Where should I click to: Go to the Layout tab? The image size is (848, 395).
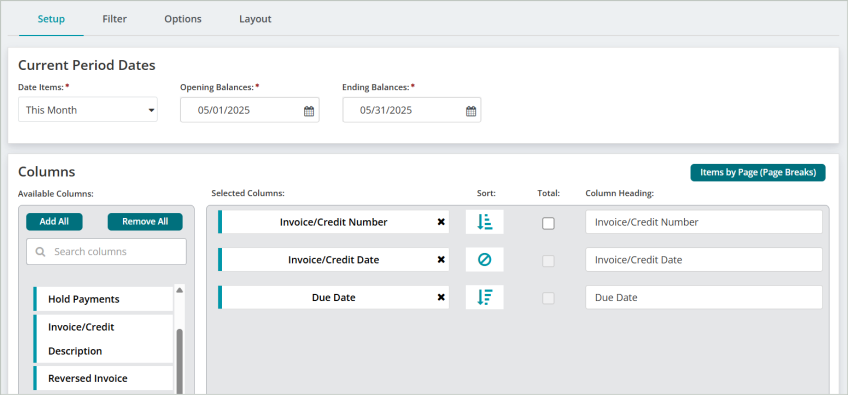click(255, 19)
